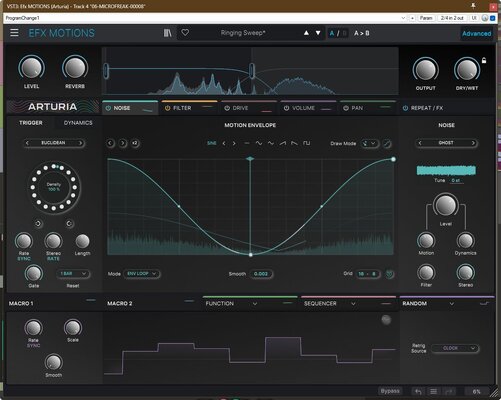
Task: Select next trigger mode right of EUCLIDEAN
Action: point(80,143)
